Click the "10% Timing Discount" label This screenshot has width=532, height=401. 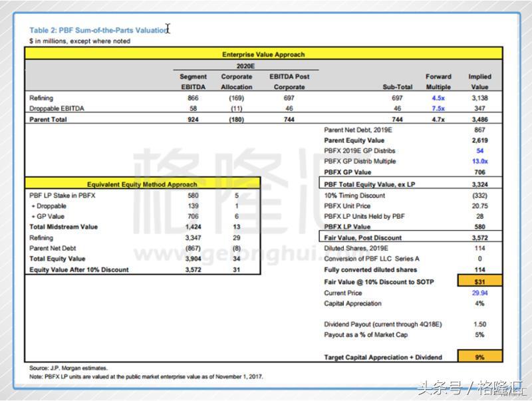point(354,196)
